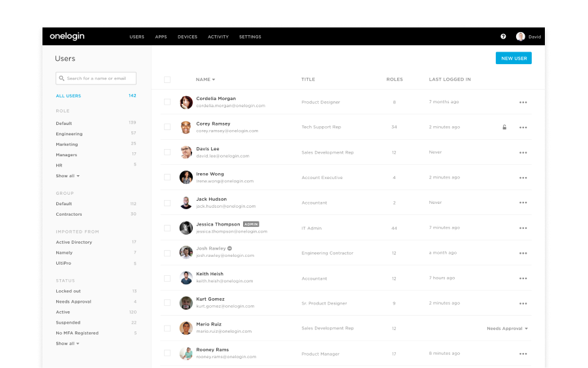The width and height of the screenshot is (588, 368).
Task: Click the LAST LOGGED IN column header
Action: 449,80
